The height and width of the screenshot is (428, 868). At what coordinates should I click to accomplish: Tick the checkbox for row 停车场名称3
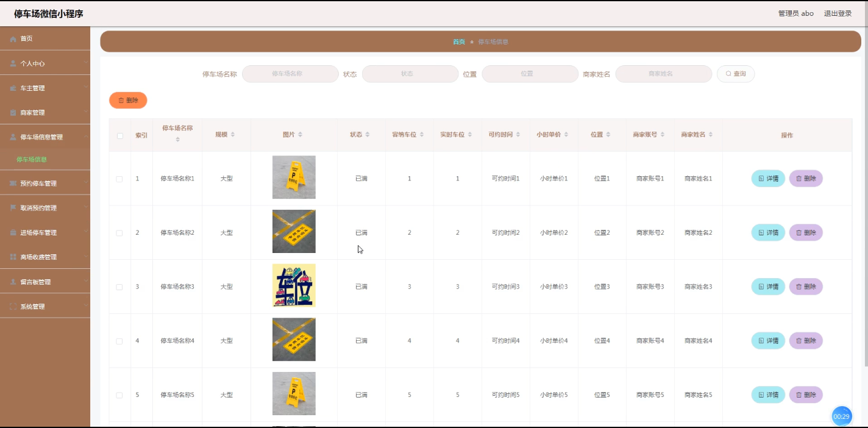pyautogui.click(x=119, y=287)
